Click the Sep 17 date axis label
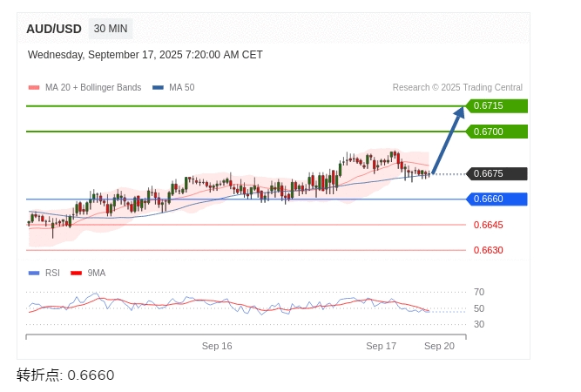581x392 pixels. [x=381, y=346]
